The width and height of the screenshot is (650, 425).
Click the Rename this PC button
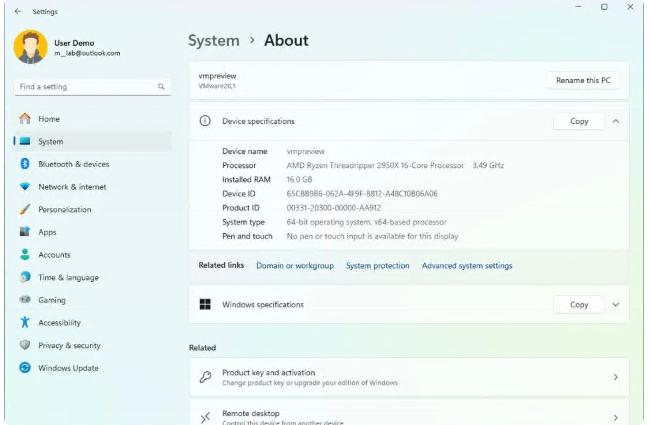(583, 80)
